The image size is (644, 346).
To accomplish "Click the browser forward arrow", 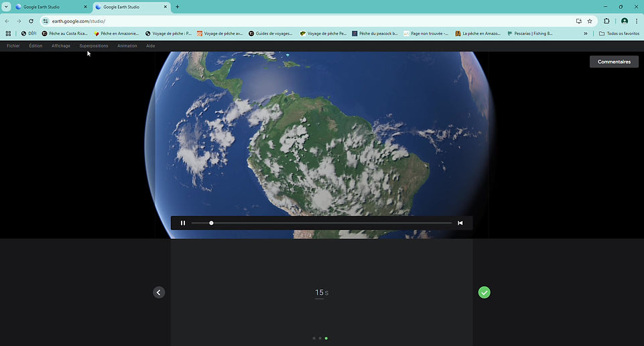I will point(19,21).
